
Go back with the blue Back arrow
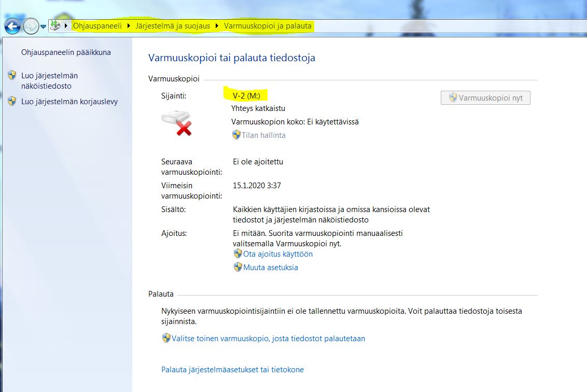(x=12, y=26)
